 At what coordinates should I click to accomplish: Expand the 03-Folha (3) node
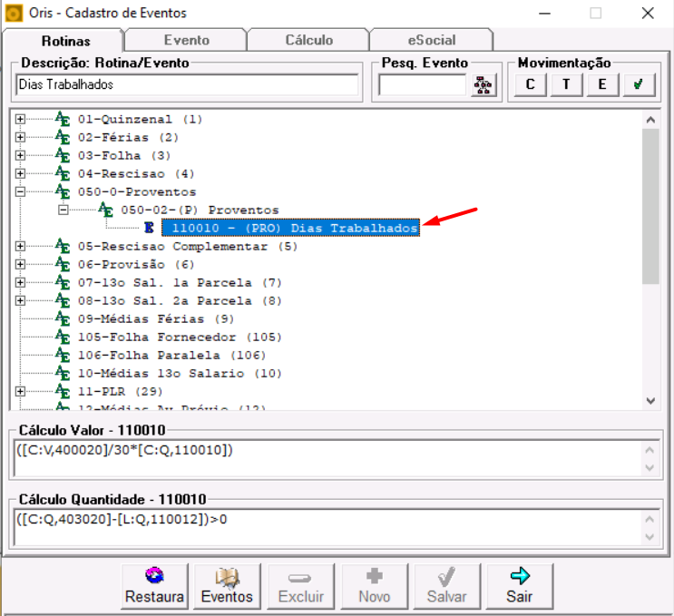pyautogui.click(x=20, y=155)
